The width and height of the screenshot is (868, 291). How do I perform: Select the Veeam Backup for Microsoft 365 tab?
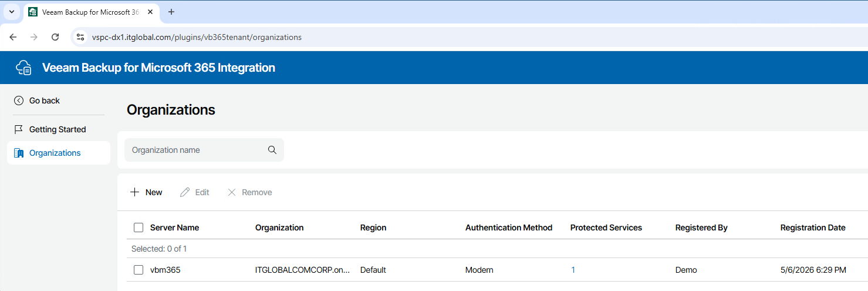pyautogui.click(x=91, y=12)
